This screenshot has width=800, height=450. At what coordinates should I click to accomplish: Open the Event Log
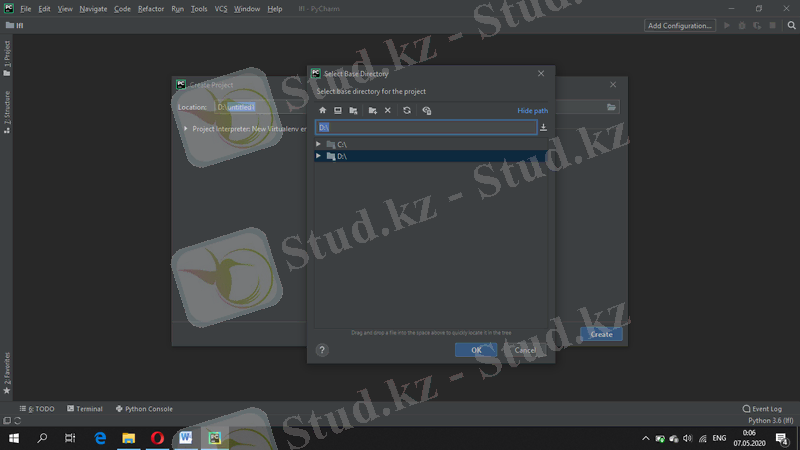(762, 409)
